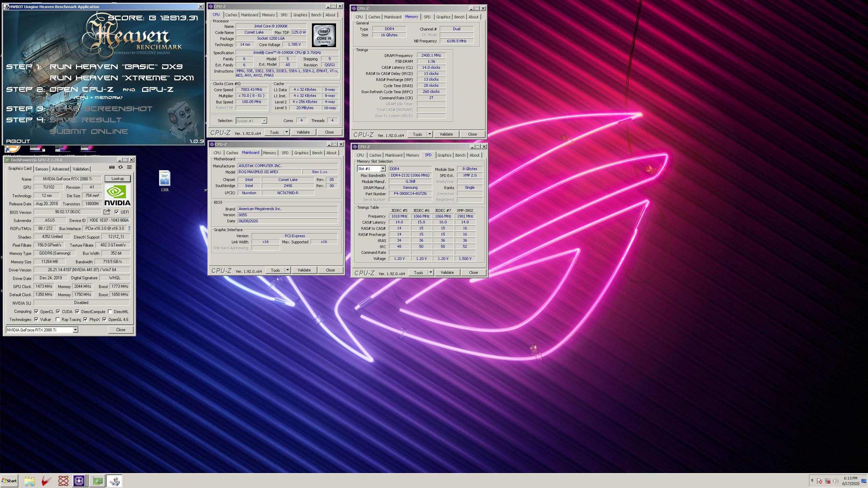Click the show desktop tray icon
Viewport: 868px width, 488px height.
(x=864, y=481)
